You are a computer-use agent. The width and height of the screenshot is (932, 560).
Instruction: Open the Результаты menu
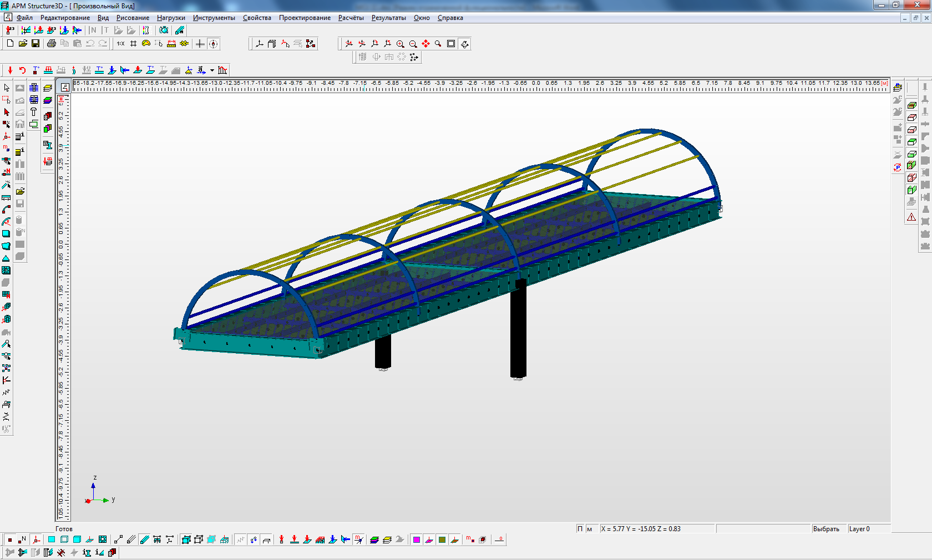[389, 18]
